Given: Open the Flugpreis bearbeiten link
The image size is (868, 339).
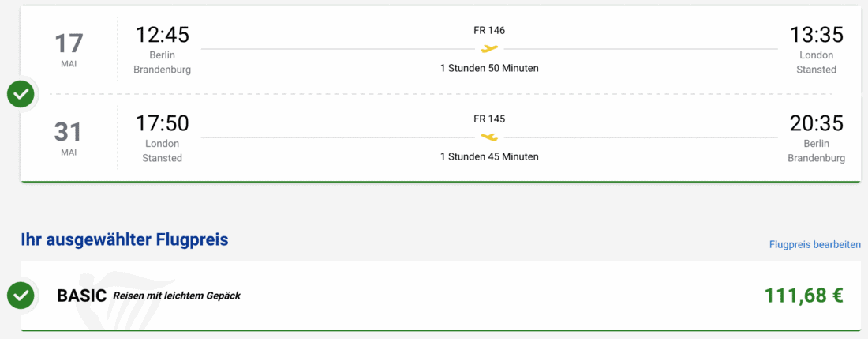Looking at the screenshot, I should (814, 245).
